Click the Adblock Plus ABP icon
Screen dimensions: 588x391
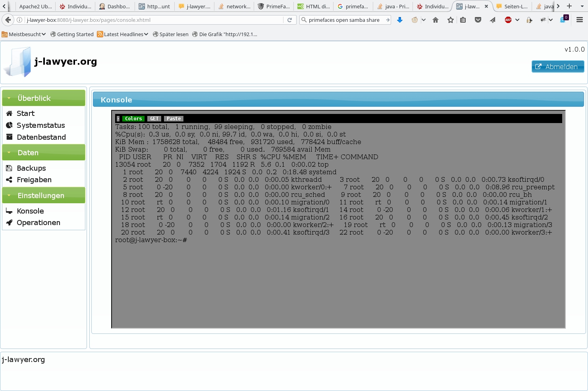pos(508,20)
